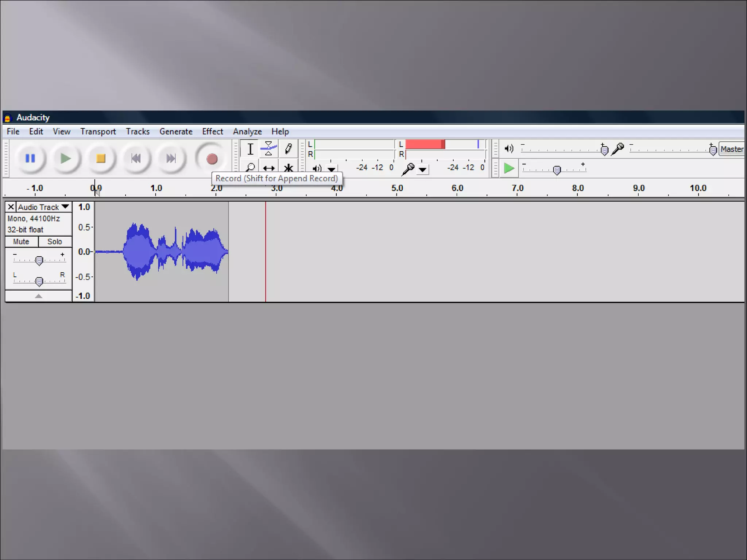Skip to End of track
Viewport: 747px width, 560px height.
click(171, 159)
